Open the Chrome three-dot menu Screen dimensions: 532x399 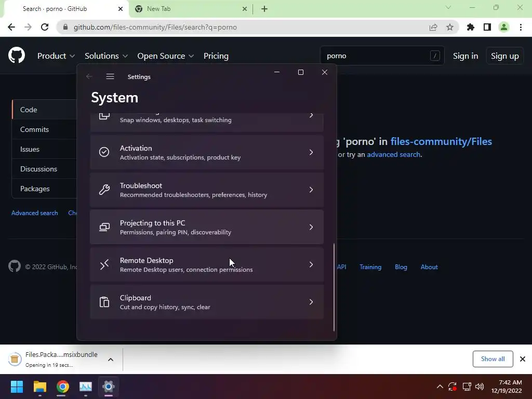click(521, 27)
